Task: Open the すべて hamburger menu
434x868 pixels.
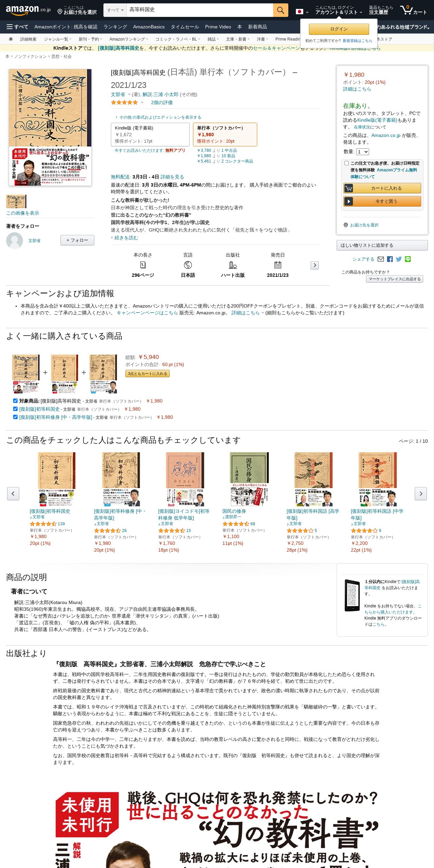Action: click(18, 27)
